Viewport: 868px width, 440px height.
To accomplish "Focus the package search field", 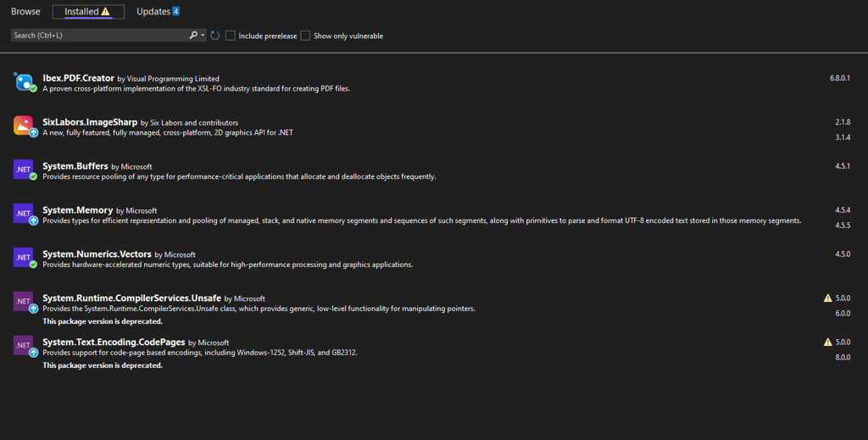I will [97, 36].
